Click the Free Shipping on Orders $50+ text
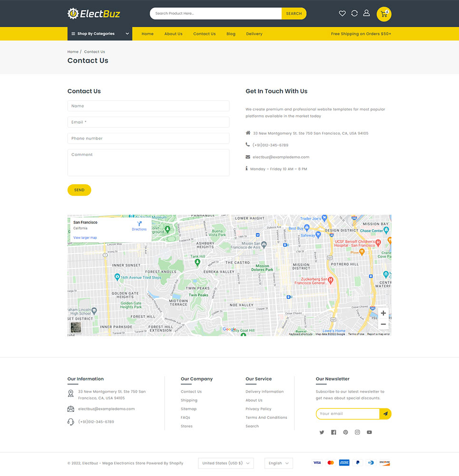This screenshot has width=459, height=476. coord(361,34)
